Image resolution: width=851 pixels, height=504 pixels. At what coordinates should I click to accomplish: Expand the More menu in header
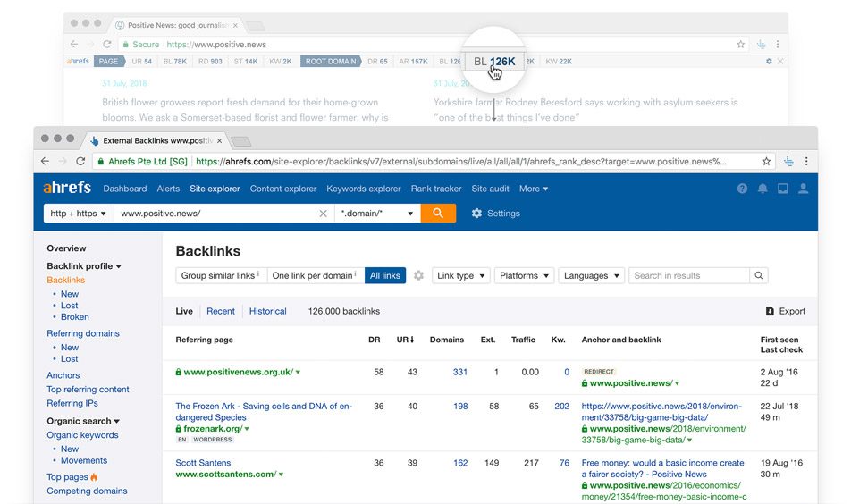534,189
